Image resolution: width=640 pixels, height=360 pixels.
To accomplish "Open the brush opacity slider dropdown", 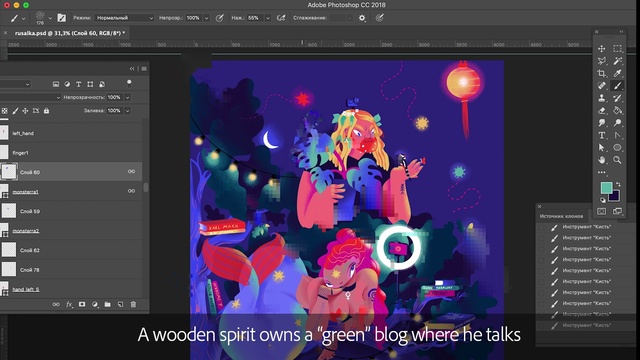I will point(207,18).
